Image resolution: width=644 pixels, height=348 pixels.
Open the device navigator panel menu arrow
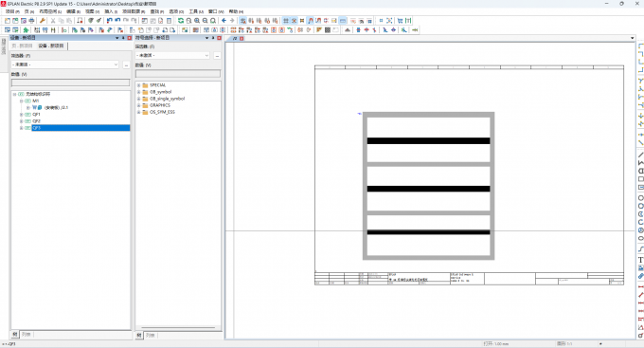[117, 38]
